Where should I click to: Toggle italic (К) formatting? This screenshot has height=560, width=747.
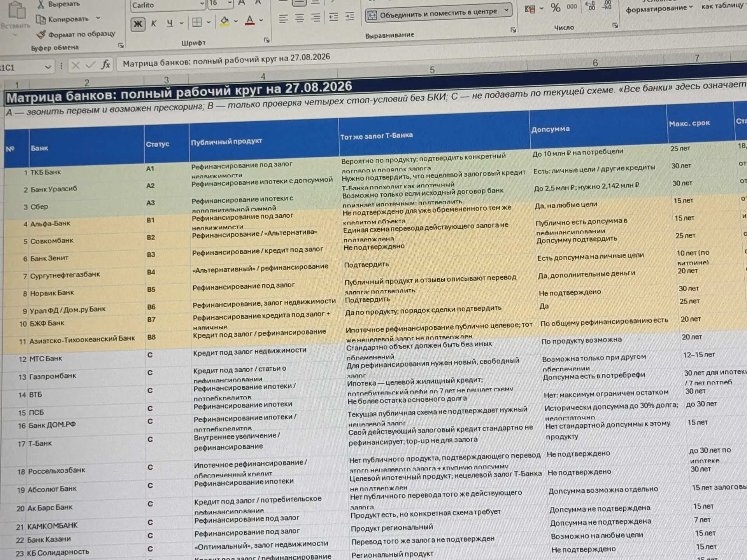click(154, 23)
